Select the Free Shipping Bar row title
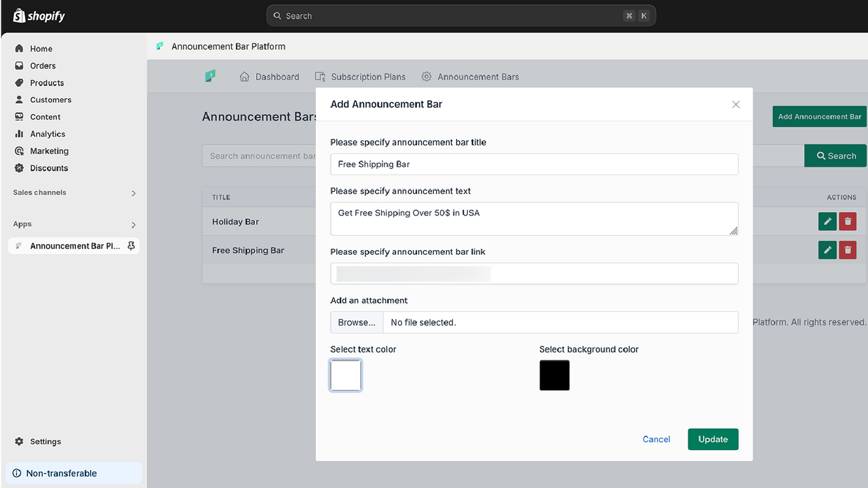 (248, 250)
